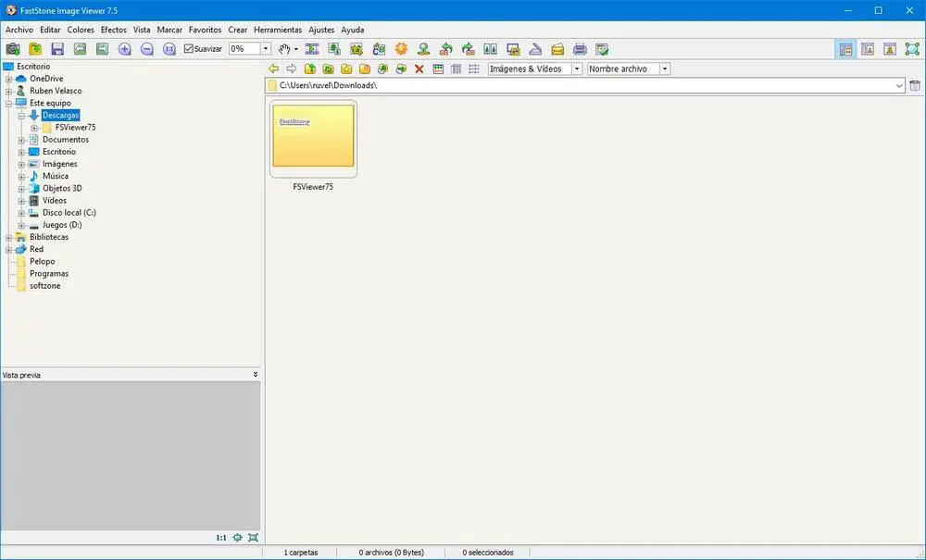Toggle the Suavizar checkbox
Viewport: 926px width, 560px height.
pyautogui.click(x=188, y=49)
